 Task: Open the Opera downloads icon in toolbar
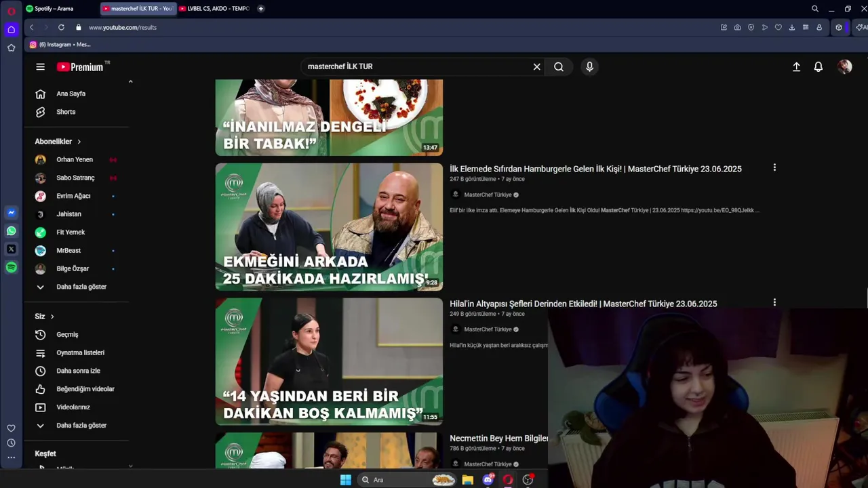click(x=791, y=27)
